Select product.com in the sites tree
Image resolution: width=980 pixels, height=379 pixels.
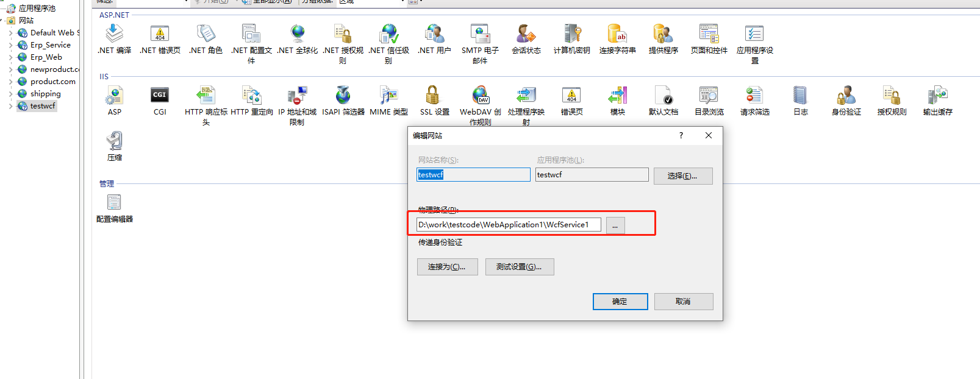click(53, 82)
